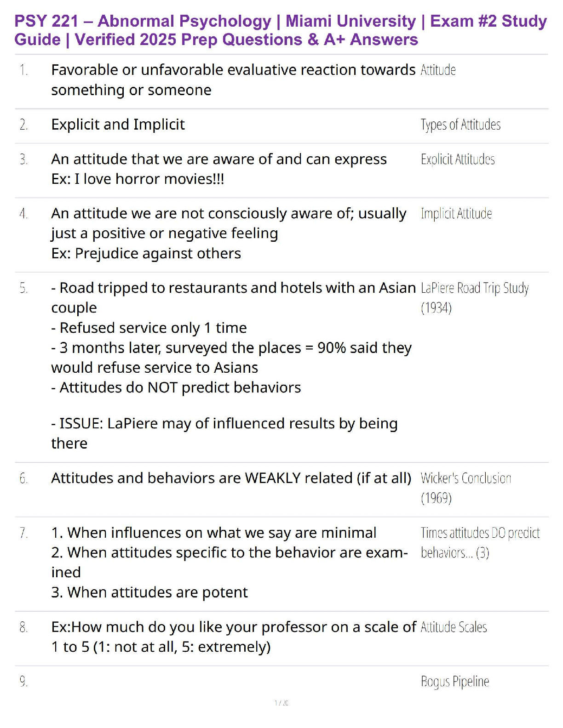Click the purple study guide title heading

click(x=281, y=30)
